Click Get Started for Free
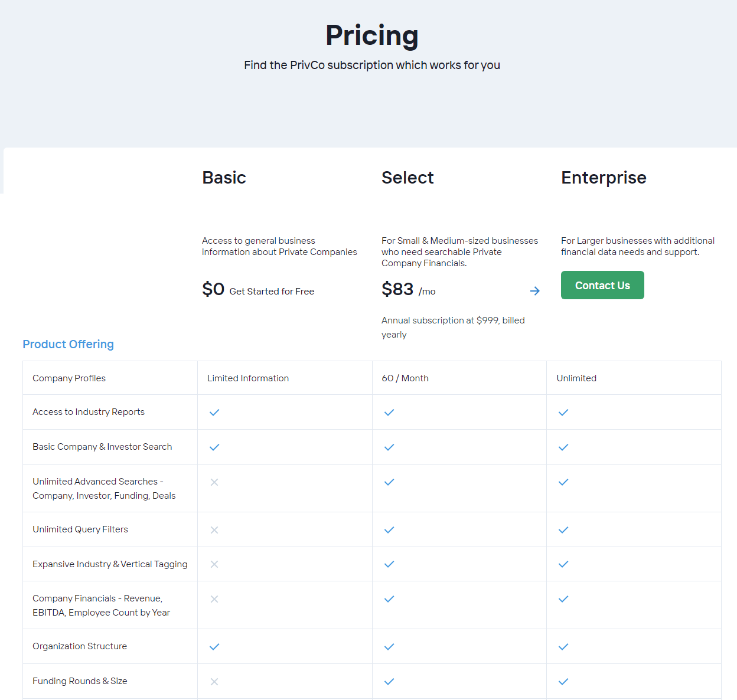 tap(272, 292)
